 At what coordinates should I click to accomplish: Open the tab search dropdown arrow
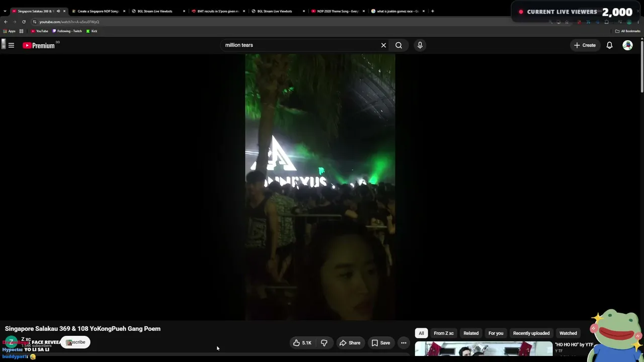[5, 11]
